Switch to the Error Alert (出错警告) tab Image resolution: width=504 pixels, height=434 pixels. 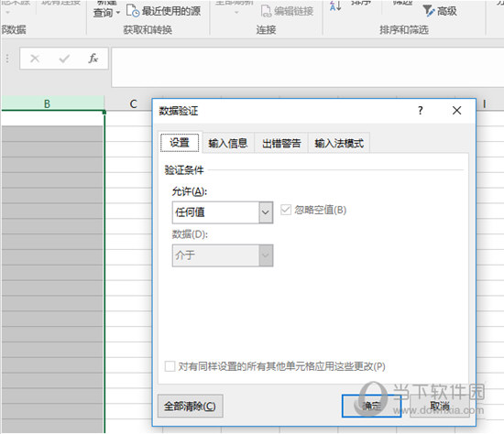[281, 143]
